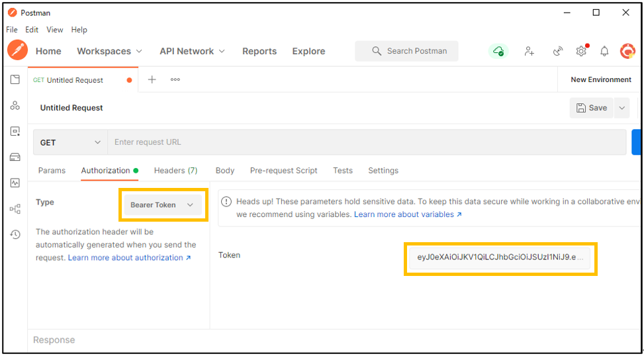Screen dimensions: 644x356
Task: Switch to the Body tab
Action: tap(224, 171)
